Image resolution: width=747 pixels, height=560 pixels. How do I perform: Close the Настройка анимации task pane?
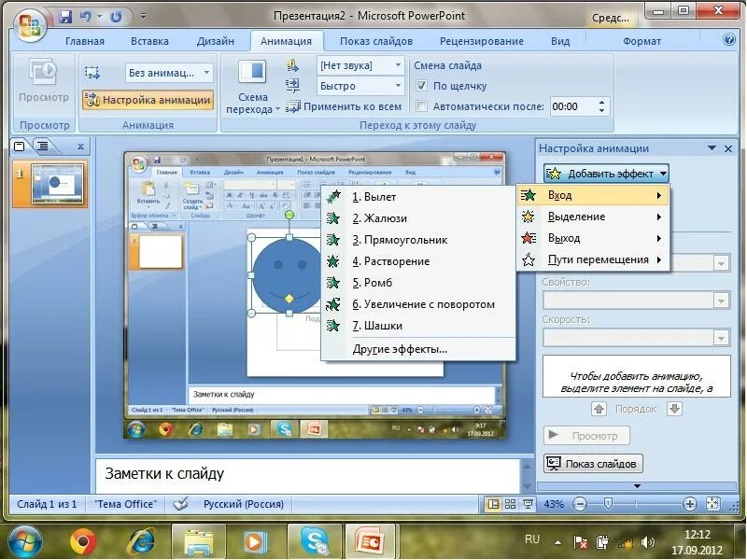coord(728,148)
